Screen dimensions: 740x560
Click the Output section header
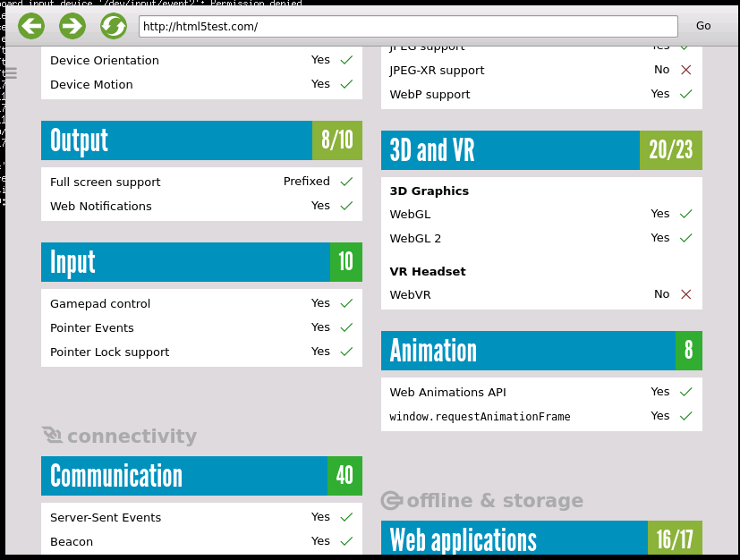tap(201, 140)
